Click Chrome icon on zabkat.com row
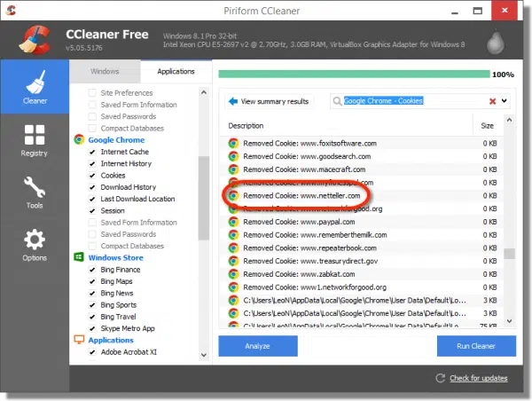The width and height of the screenshot is (532, 401). tap(233, 274)
